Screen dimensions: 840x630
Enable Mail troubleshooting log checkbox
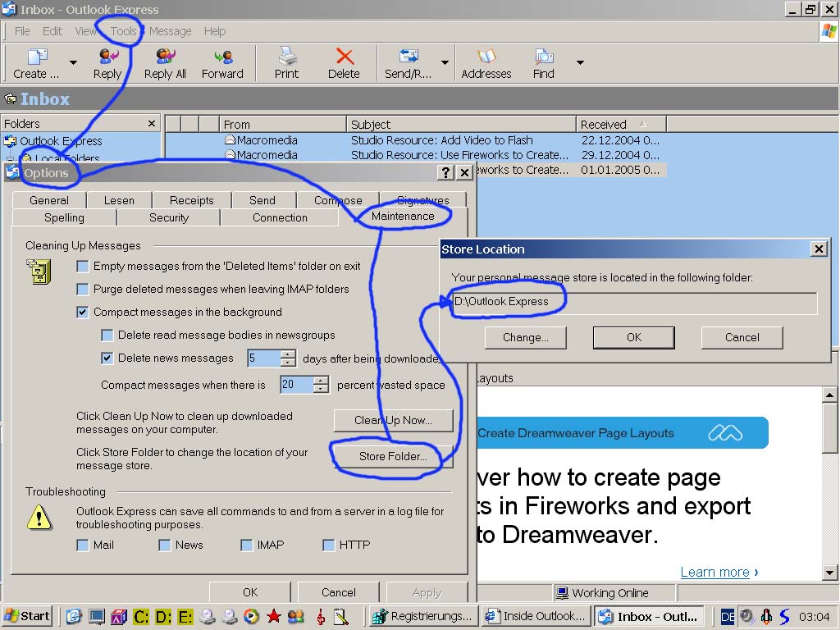point(83,546)
